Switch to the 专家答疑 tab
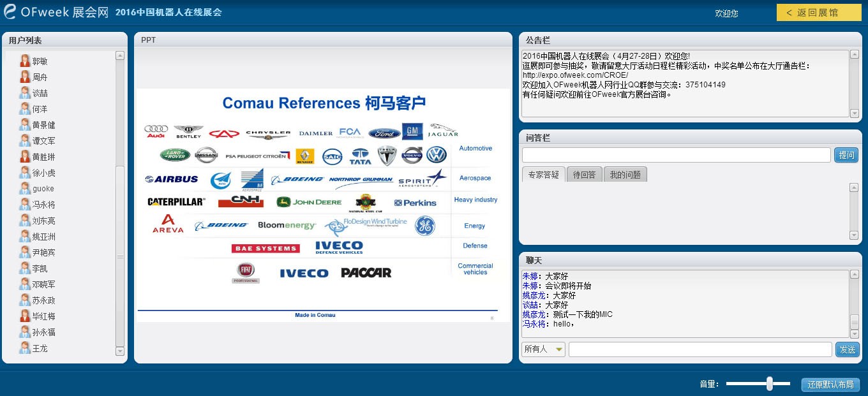Viewport: 868px width, 396px height. tap(543, 175)
